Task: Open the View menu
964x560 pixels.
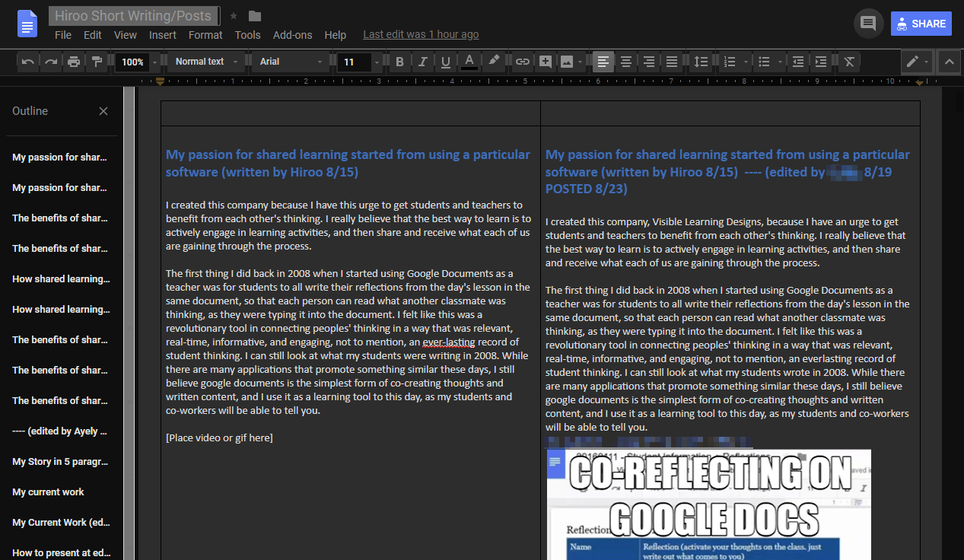Action: pos(126,35)
